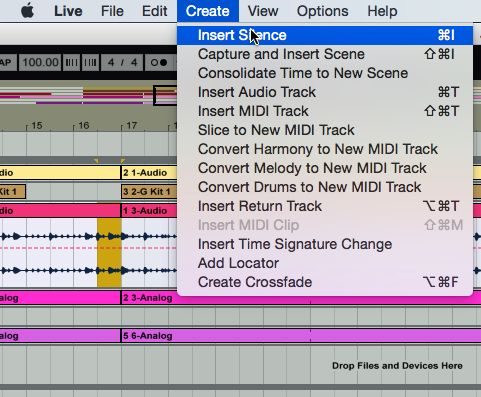The image size is (481, 397).
Task: Select the 2 3-Analog clip
Action: pos(300,298)
